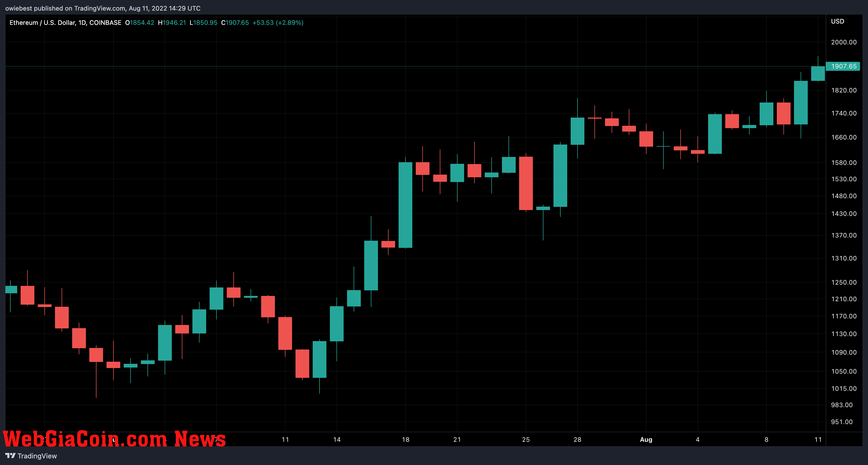
Task: Click the 1210.00 price axis label
Action: point(844,299)
